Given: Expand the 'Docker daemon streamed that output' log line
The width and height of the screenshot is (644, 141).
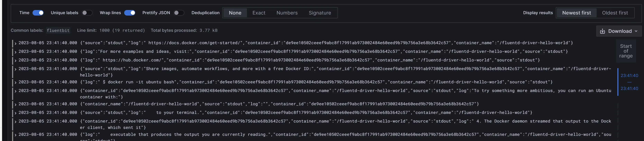Looking at the screenshot, I should [16, 121].
